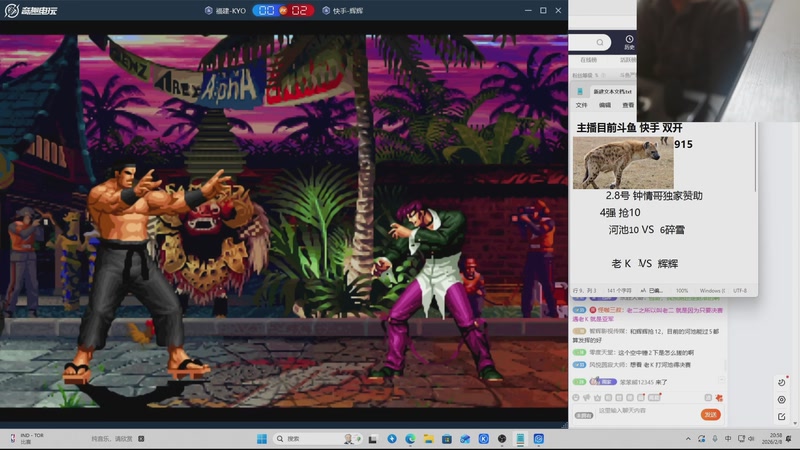Click the megaphone icon in chat toolbar
Image resolution: width=800 pixels, height=450 pixels.
point(586,397)
